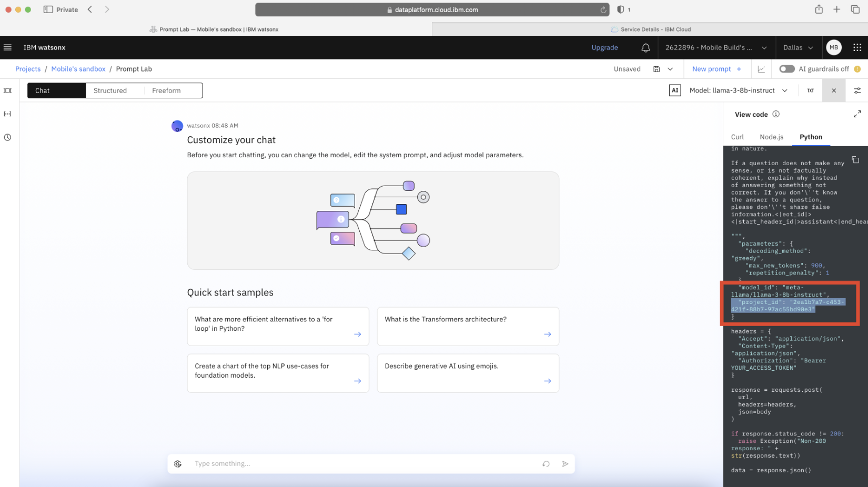Toggle AI guardrails switch
868x487 pixels.
[786, 69]
